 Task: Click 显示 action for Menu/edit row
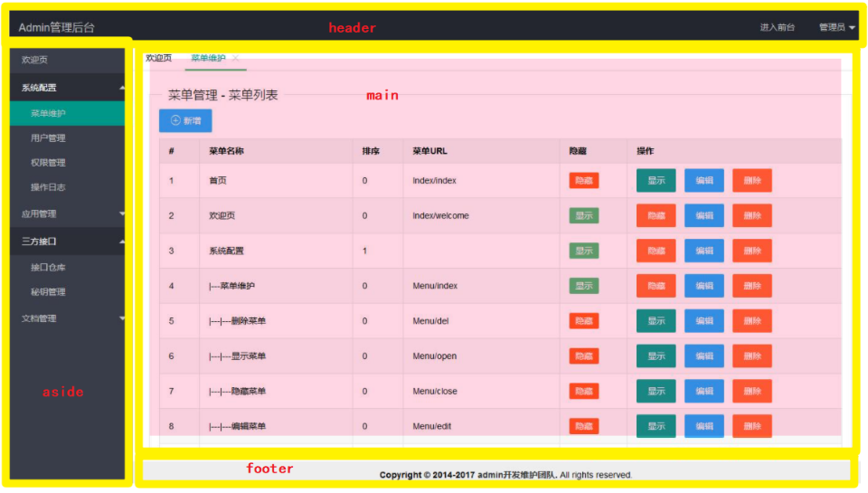click(x=656, y=426)
